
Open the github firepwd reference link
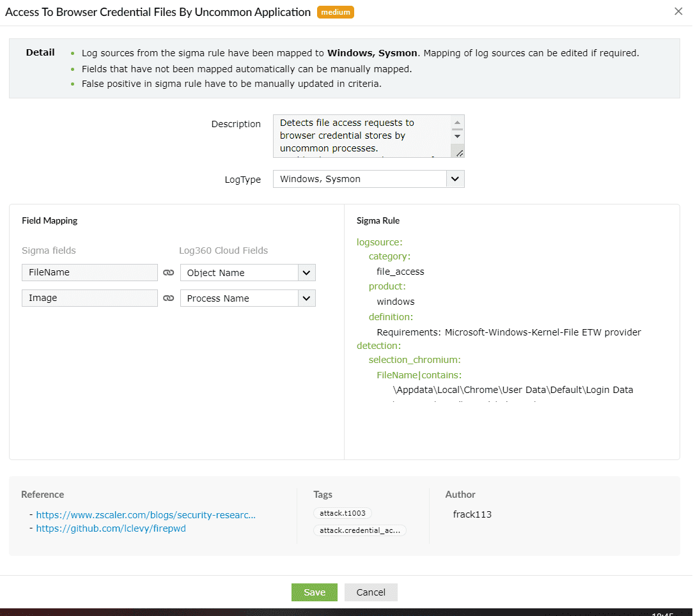[111, 528]
